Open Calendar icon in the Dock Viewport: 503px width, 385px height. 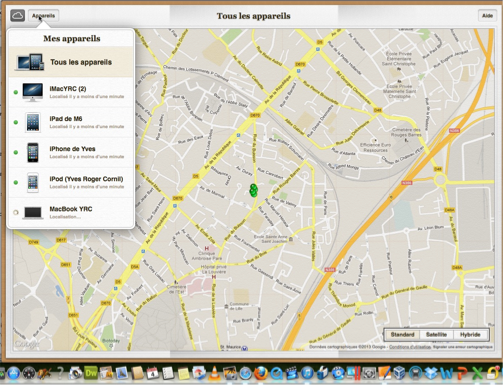(153, 374)
